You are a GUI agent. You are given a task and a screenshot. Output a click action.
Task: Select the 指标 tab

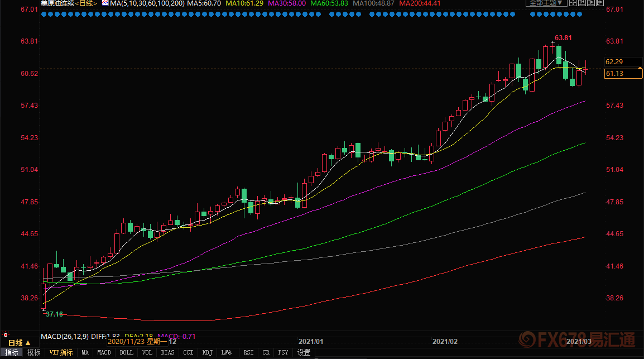click(12, 352)
